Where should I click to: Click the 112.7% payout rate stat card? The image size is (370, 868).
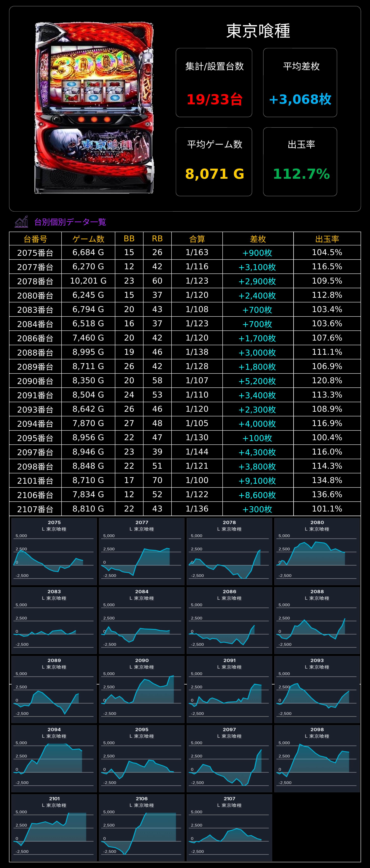tap(300, 162)
